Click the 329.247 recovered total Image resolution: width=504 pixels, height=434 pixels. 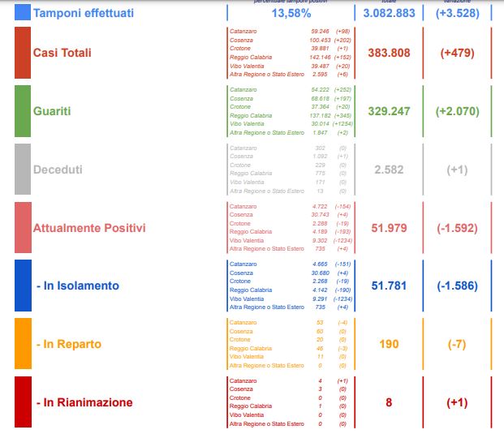389,111
